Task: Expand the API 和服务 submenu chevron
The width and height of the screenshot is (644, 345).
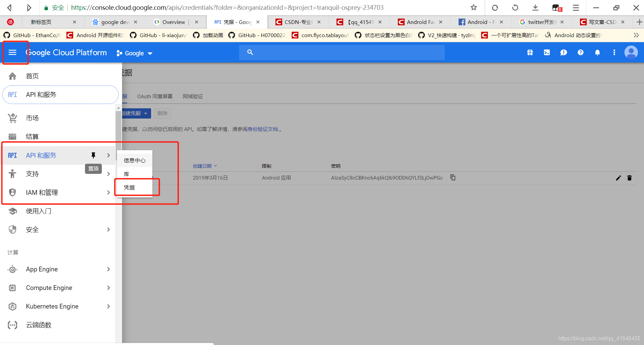Action: pyautogui.click(x=108, y=155)
